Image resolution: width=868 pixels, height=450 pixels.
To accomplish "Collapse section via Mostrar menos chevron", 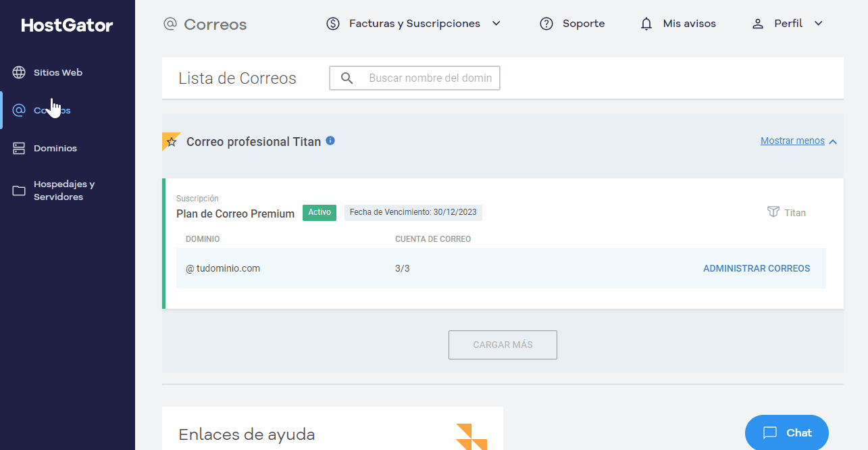I will [833, 142].
